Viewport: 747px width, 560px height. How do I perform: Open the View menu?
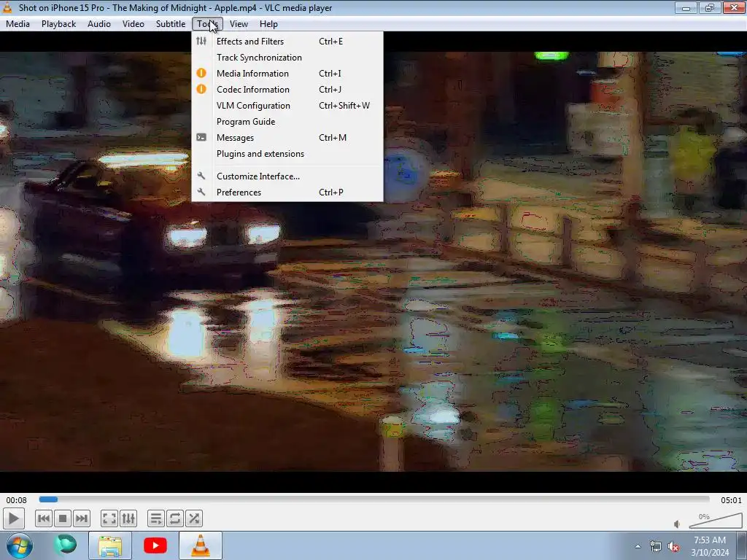tap(239, 24)
